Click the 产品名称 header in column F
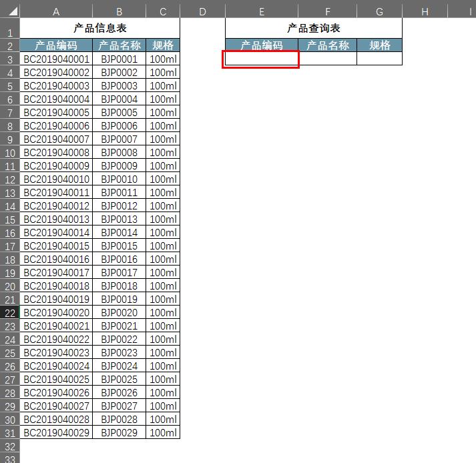 [x=328, y=45]
